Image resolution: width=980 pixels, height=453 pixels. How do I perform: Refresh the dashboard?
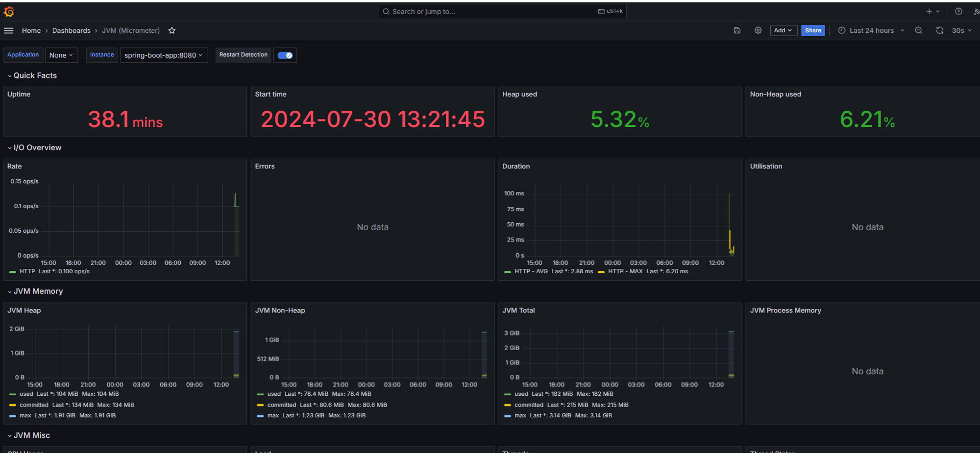click(939, 30)
